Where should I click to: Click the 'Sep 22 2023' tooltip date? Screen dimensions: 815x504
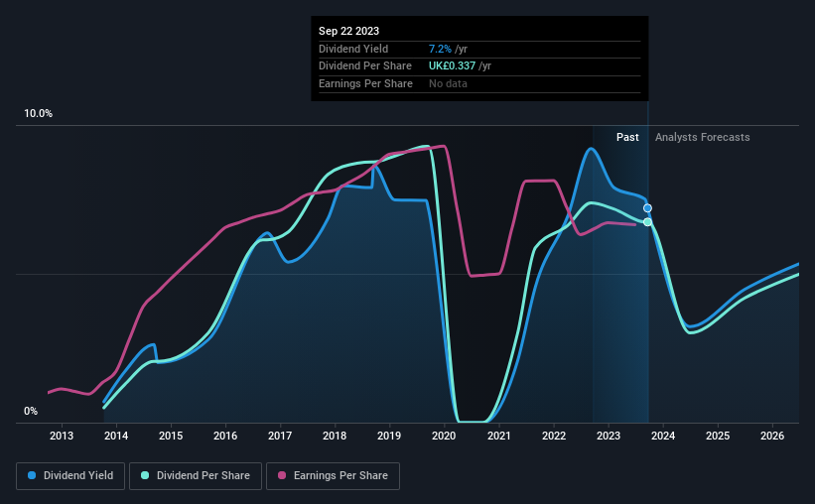point(348,31)
